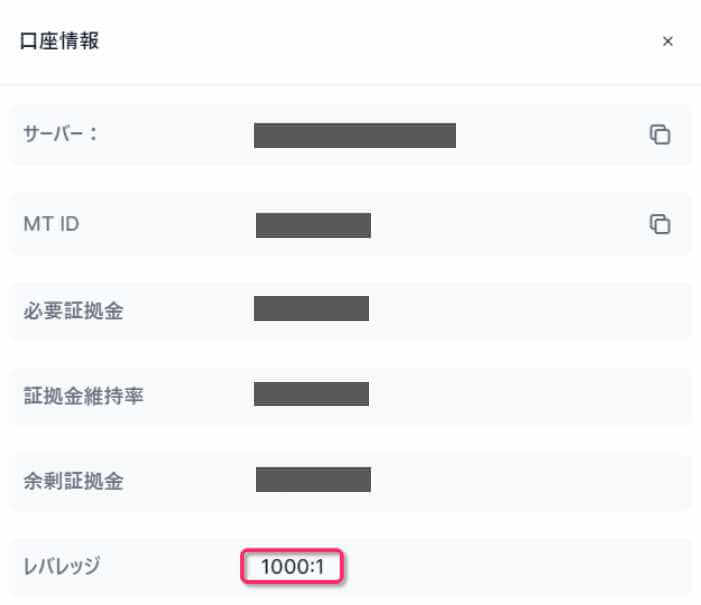Select the 証拠金維持率 label

click(x=83, y=394)
